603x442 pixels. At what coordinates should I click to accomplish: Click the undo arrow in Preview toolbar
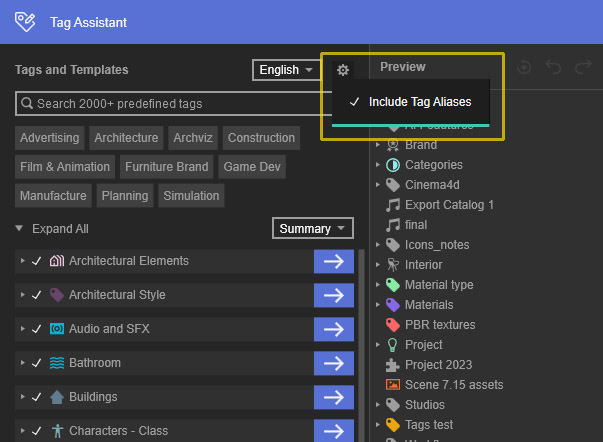[553, 67]
